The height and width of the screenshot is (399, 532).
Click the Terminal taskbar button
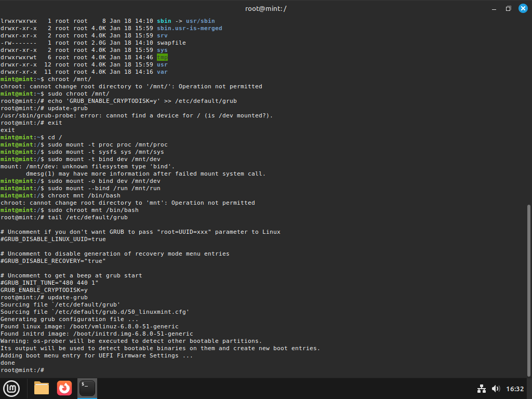coord(87,388)
